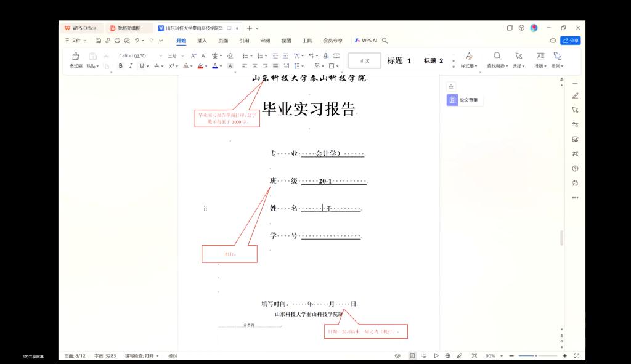Increase font size with A+ icon
The image size is (631, 364).
coord(193,55)
